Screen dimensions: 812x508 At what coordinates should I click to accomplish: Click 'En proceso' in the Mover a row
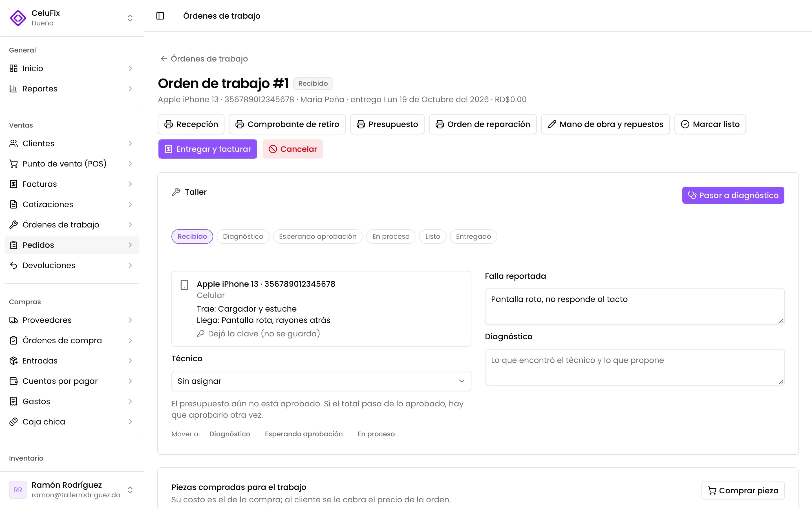point(376,434)
